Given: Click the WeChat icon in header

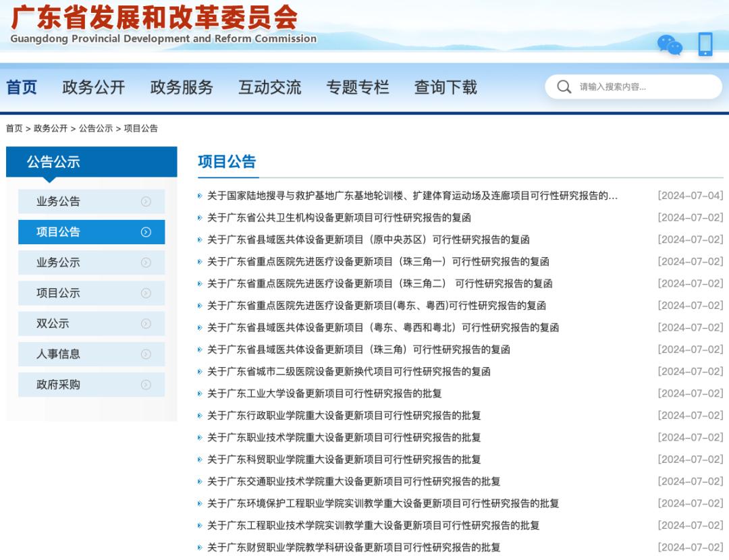Looking at the screenshot, I should tap(670, 45).
